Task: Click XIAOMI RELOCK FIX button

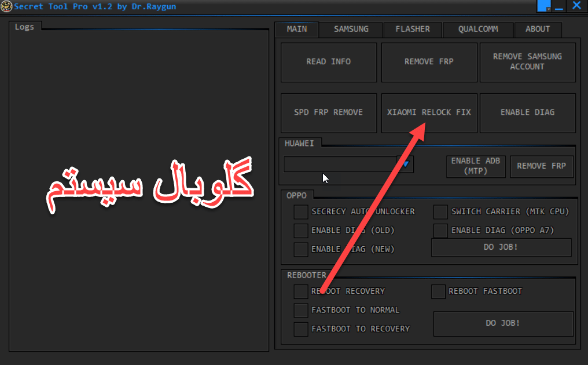Action: point(429,112)
